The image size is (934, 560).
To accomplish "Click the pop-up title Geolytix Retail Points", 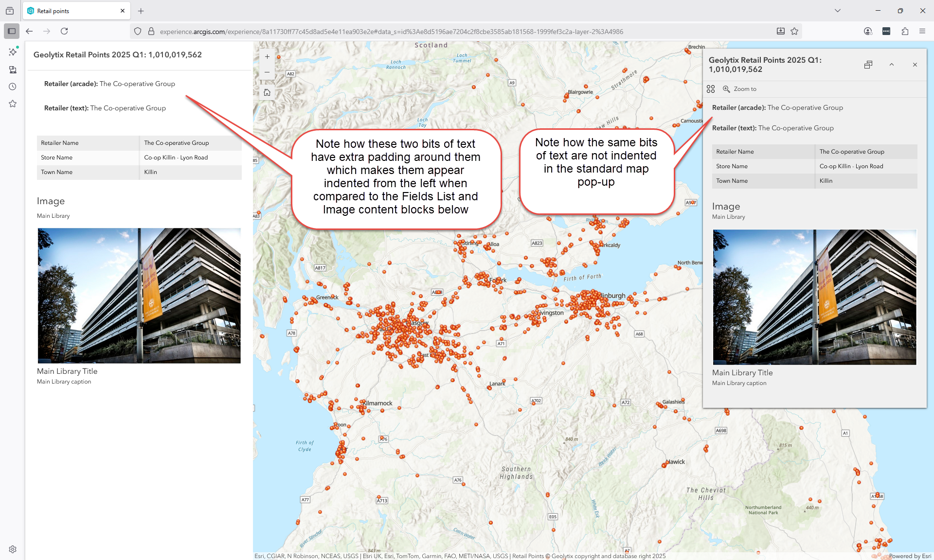I will 765,65.
